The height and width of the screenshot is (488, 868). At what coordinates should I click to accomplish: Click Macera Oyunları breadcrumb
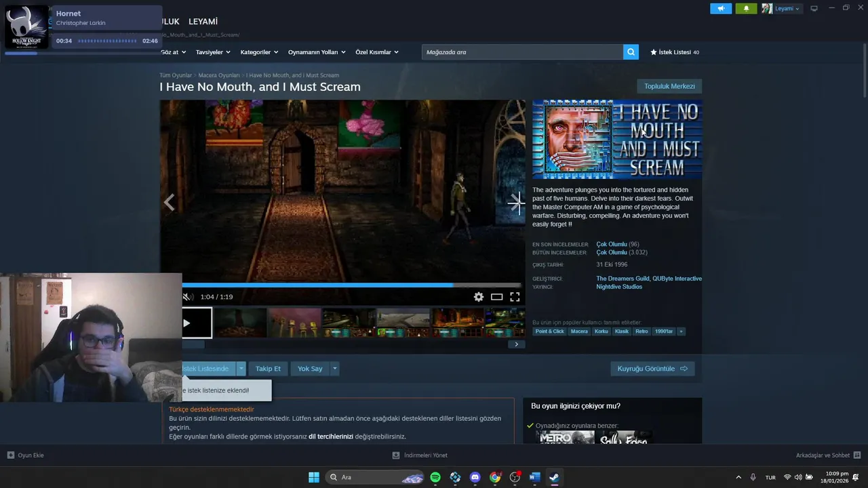219,75
